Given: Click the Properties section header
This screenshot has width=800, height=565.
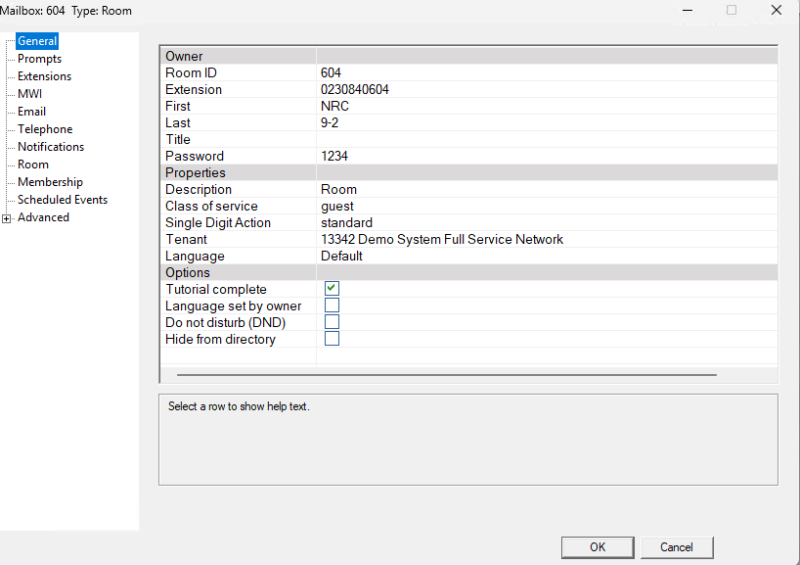Looking at the screenshot, I should coord(469,173).
